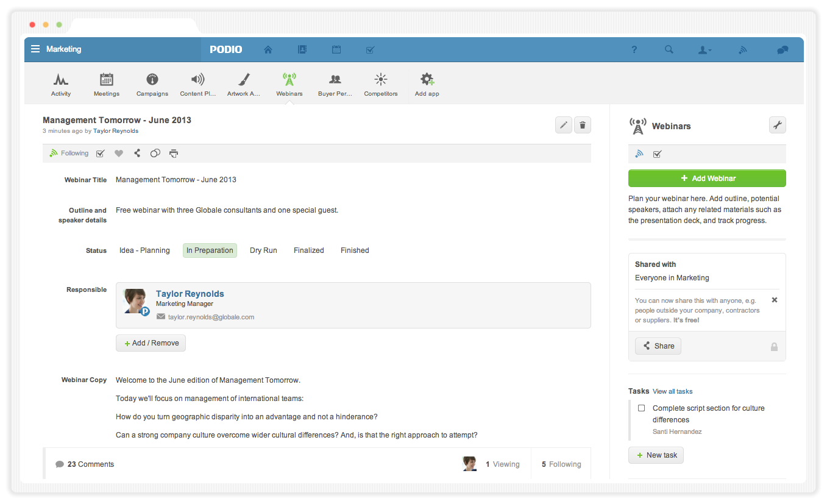Open the Competitors app tab
This screenshot has width=827, height=504.
pyautogui.click(x=381, y=85)
